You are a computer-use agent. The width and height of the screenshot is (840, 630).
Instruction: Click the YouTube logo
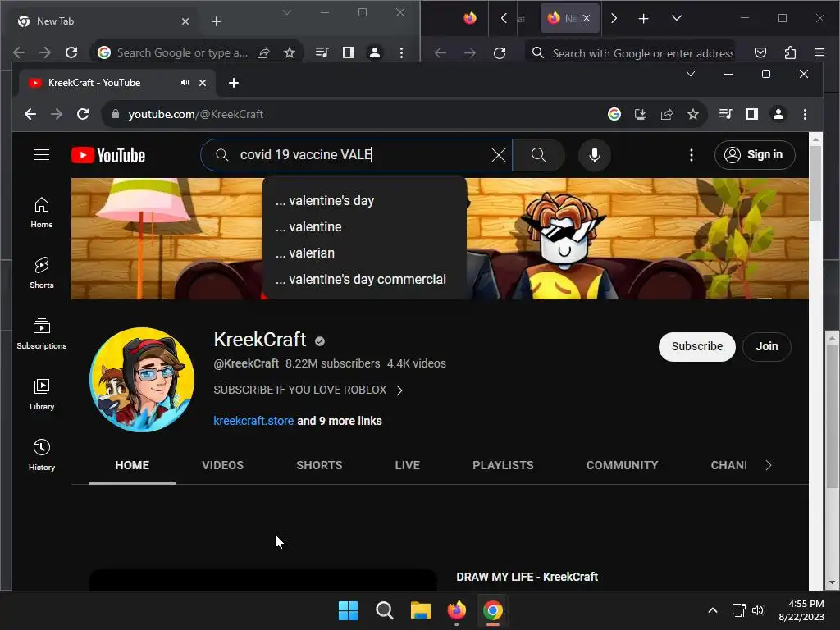[108, 155]
